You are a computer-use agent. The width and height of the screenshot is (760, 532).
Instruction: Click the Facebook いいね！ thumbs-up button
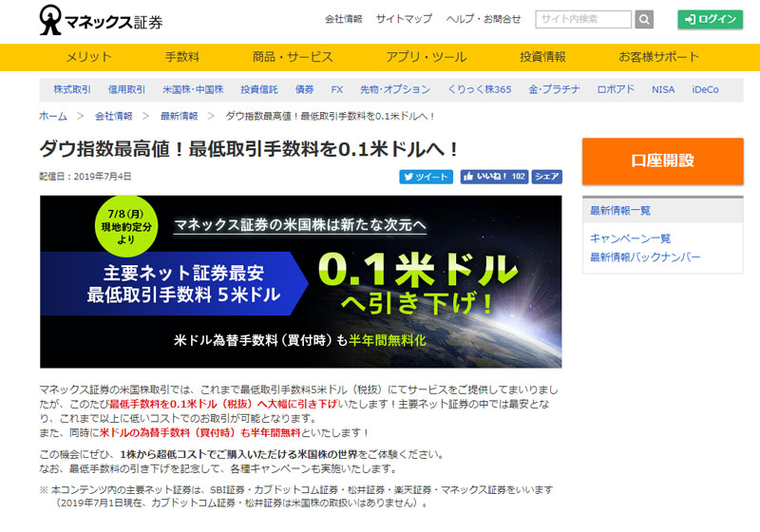pyautogui.click(x=494, y=177)
